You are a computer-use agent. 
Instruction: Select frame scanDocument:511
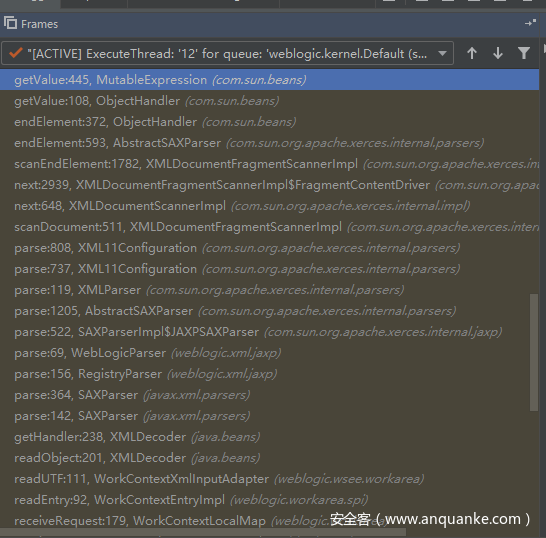coord(270,227)
